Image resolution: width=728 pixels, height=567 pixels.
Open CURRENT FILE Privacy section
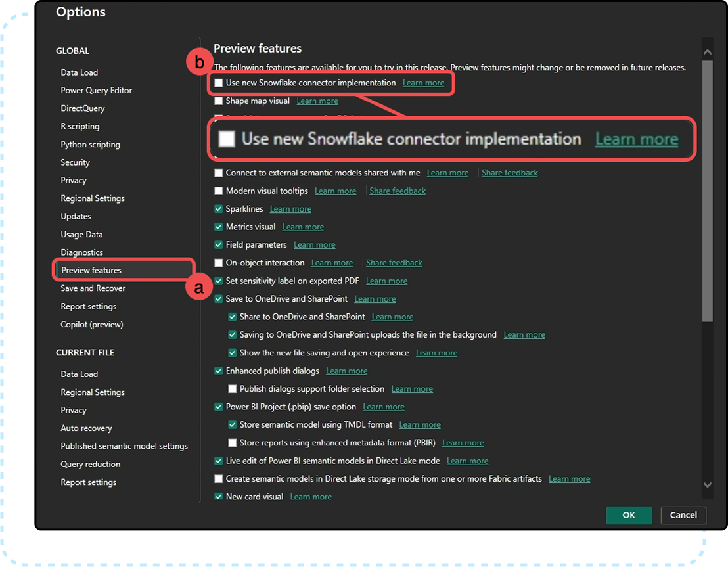(74, 411)
